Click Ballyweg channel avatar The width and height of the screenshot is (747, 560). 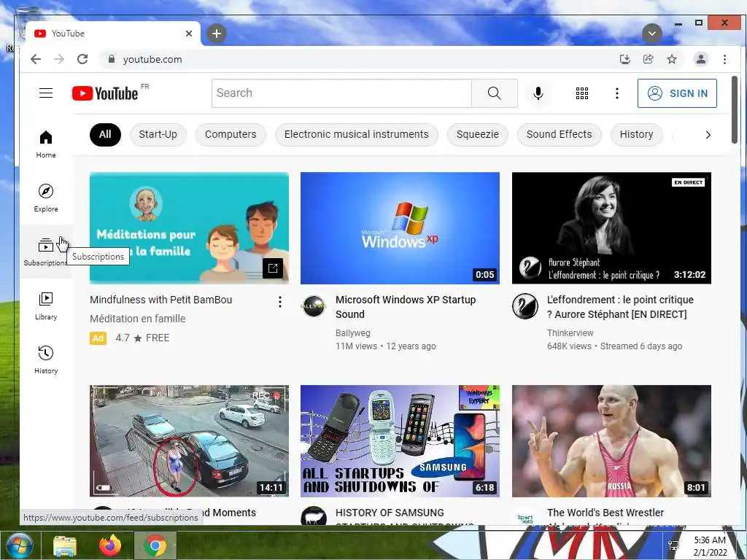(x=314, y=306)
